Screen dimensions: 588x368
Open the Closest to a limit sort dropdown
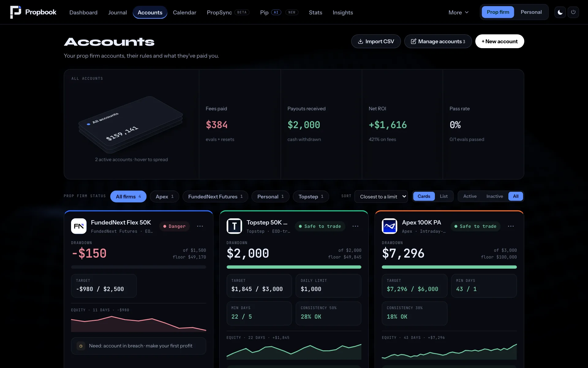pyautogui.click(x=381, y=197)
